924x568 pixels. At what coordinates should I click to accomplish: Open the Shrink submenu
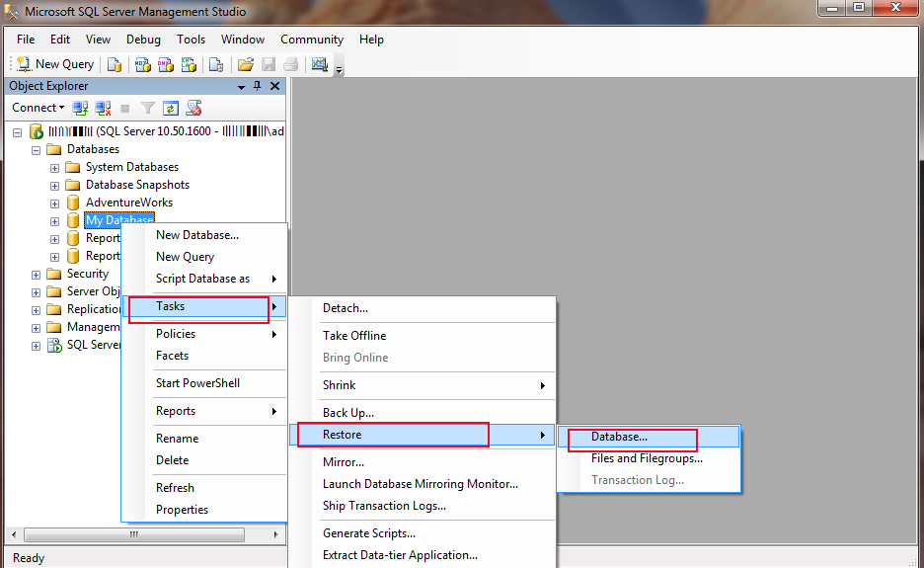point(422,385)
